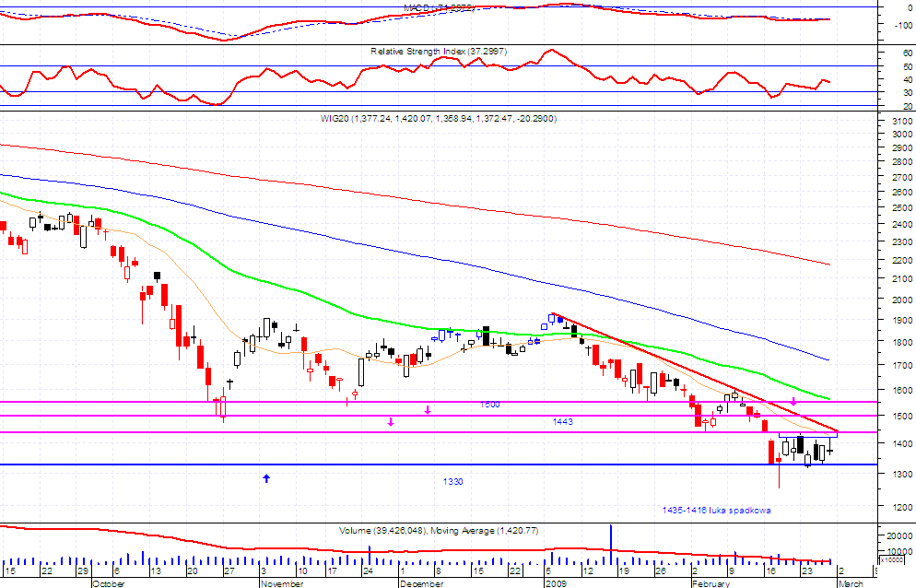The height and width of the screenshot is (588, 916).
Task: Click date 23 on the time axis
Action: pyautogui.click(x=806, y=571)
